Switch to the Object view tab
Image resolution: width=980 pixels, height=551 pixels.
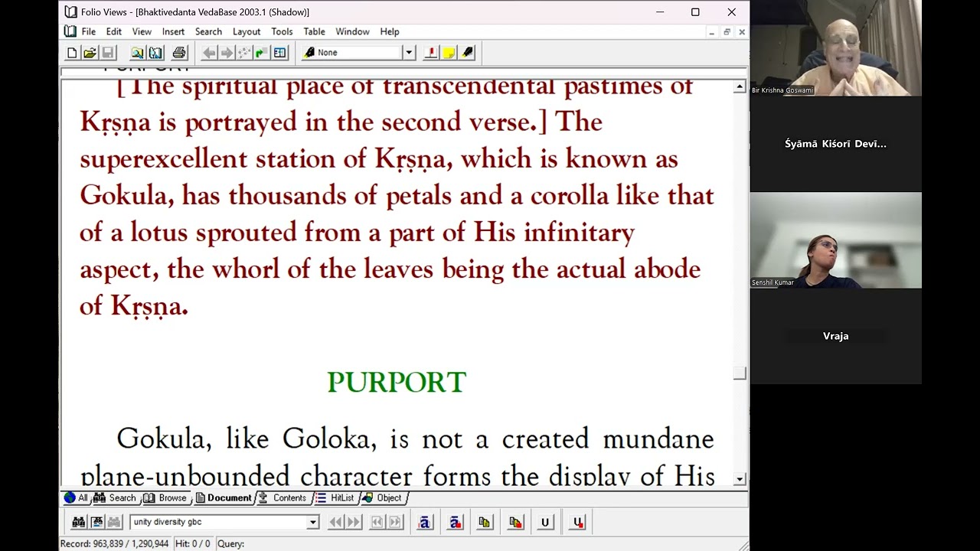[x=383, y=497]
